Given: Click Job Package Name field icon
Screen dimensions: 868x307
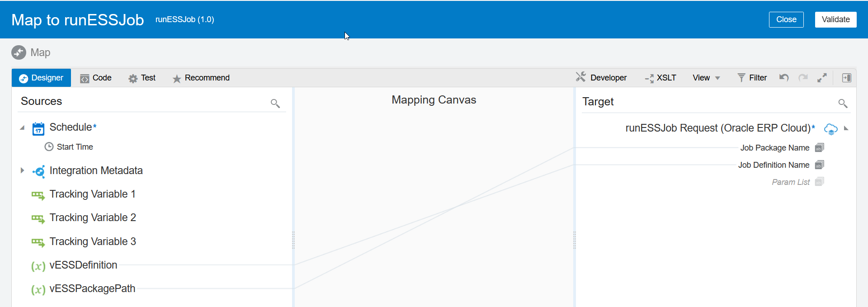Looking at the screenshot, I should [819, 148].
